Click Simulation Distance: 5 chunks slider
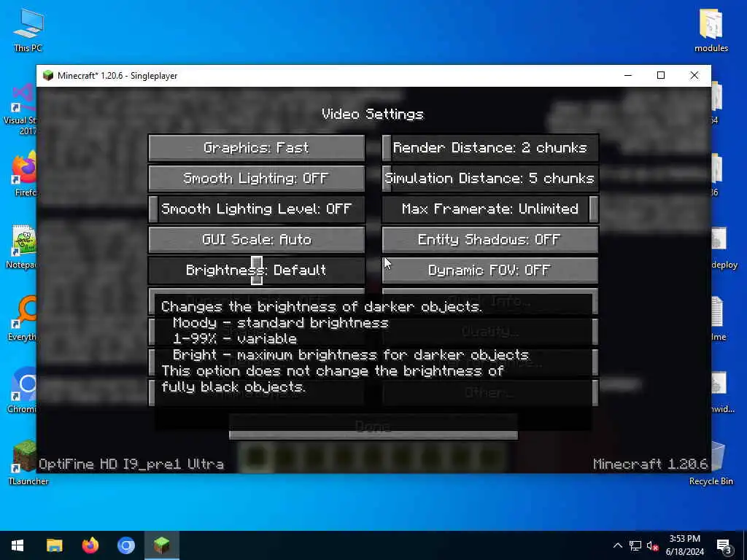This screenshot has width=747, height=560. click(x=489, y=178)
